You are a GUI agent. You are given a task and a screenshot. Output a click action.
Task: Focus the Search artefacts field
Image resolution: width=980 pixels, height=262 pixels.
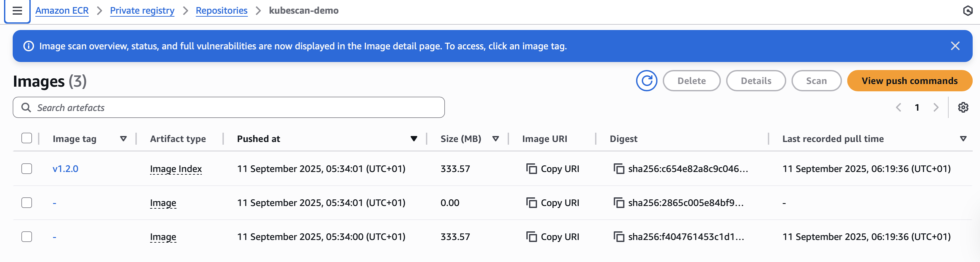tap(228, 108)
